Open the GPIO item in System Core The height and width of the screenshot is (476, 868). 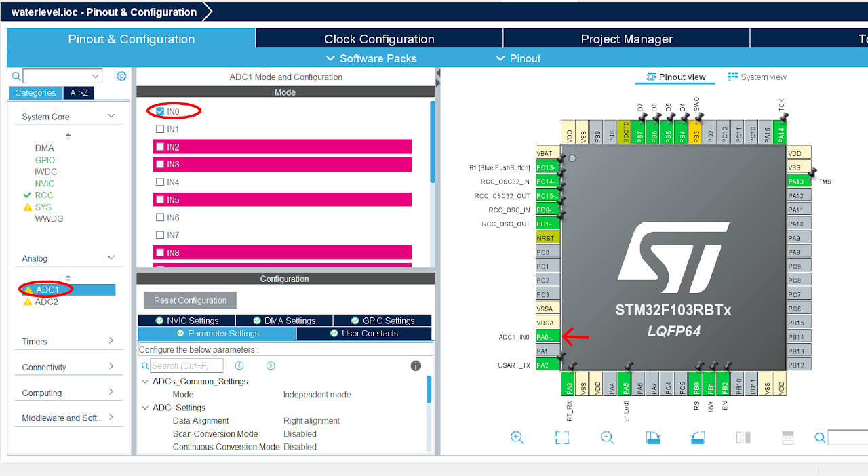[x=45, y=160]
